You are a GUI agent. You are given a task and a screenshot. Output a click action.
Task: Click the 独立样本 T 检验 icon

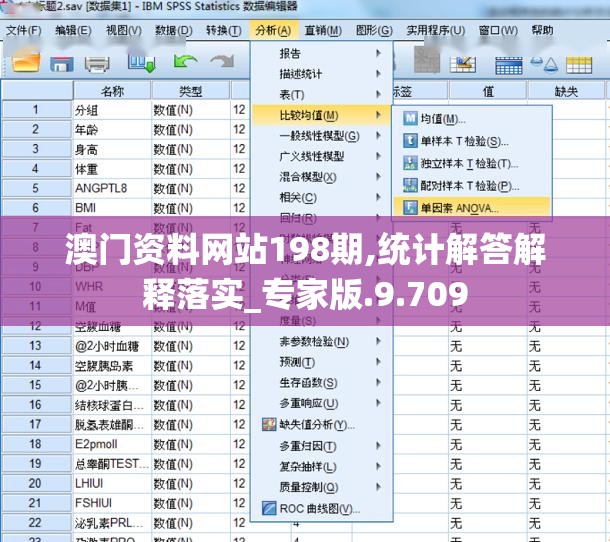[410, 163]
